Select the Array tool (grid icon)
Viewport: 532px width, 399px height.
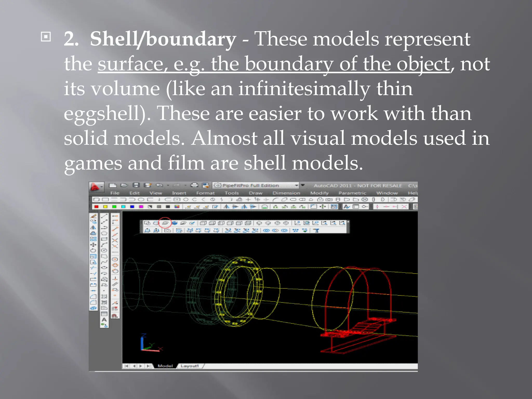[x=93, y=239]
